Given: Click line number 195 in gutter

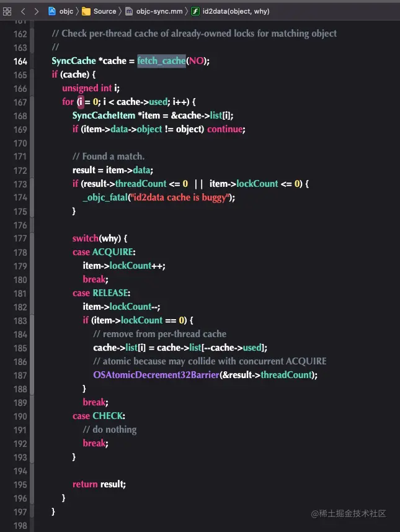Looking at the screenshot, I should pyautogui.click(x=20, y=484).
